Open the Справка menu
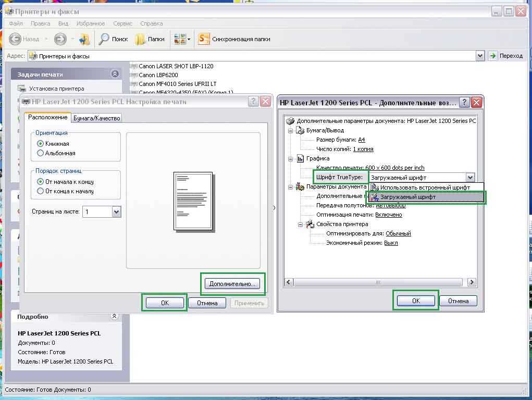 tap(151, 23)
